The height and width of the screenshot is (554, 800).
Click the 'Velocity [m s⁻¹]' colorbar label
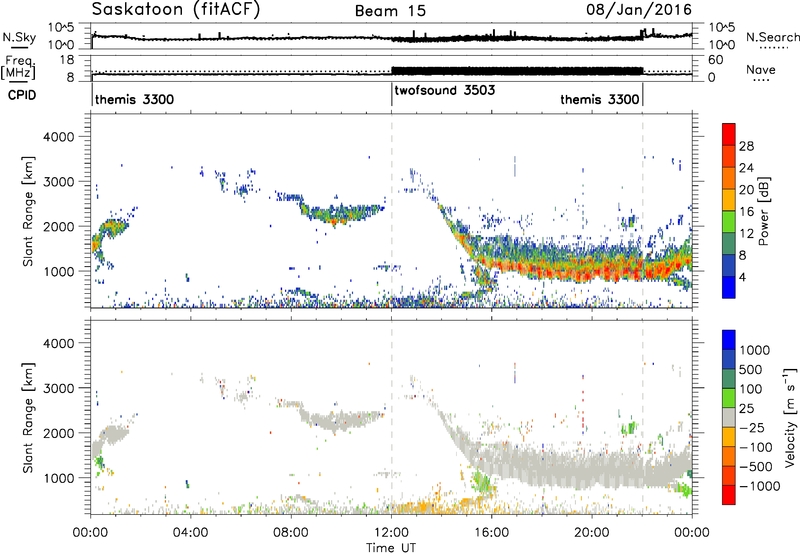coord(790,417)
